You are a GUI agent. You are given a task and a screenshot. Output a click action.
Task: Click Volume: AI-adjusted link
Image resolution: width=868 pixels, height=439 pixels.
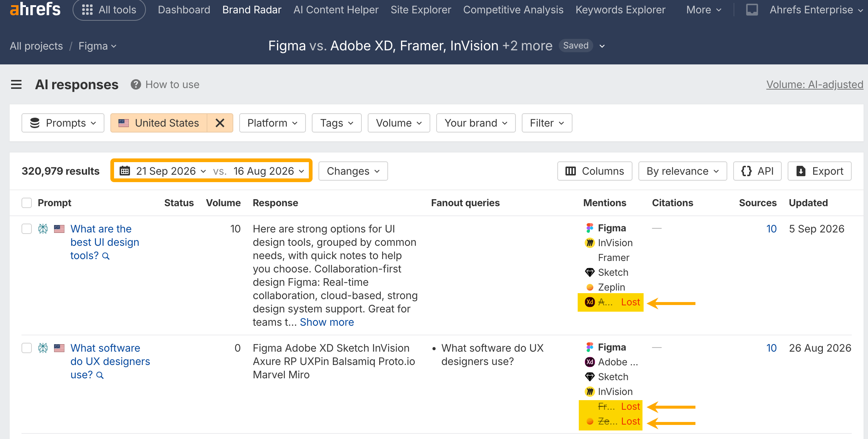tap(815, 85)
